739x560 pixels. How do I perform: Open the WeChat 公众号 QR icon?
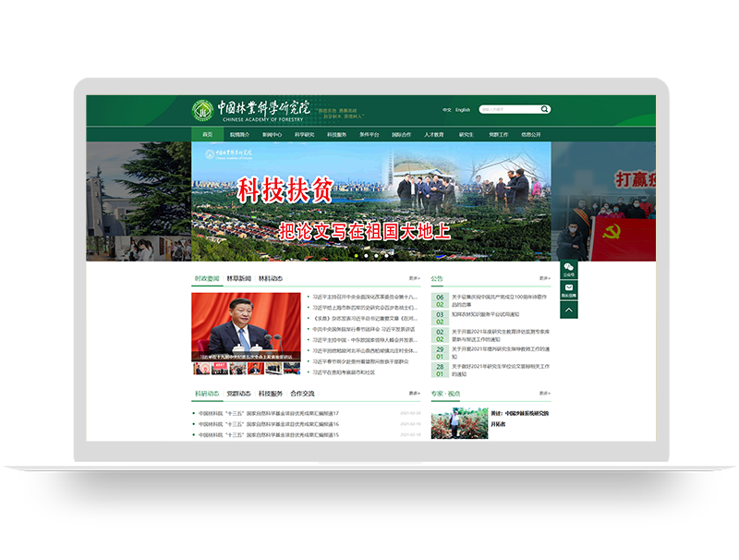pos(569,268)
